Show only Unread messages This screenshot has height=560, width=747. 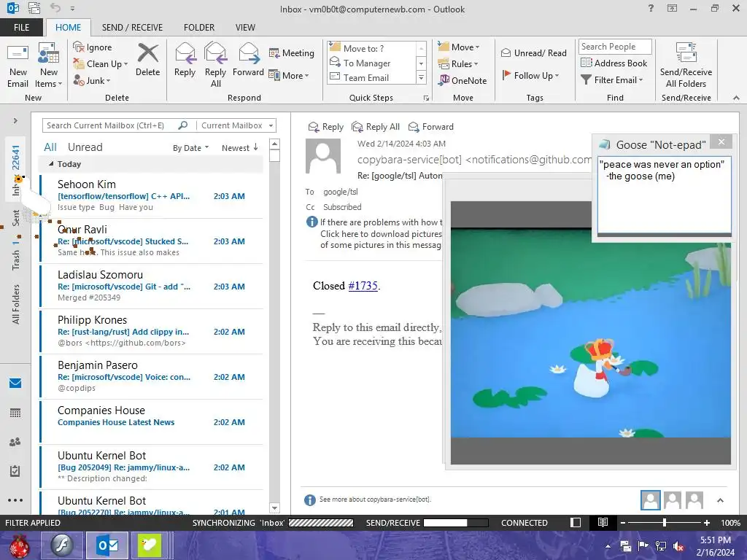point(85,147)
